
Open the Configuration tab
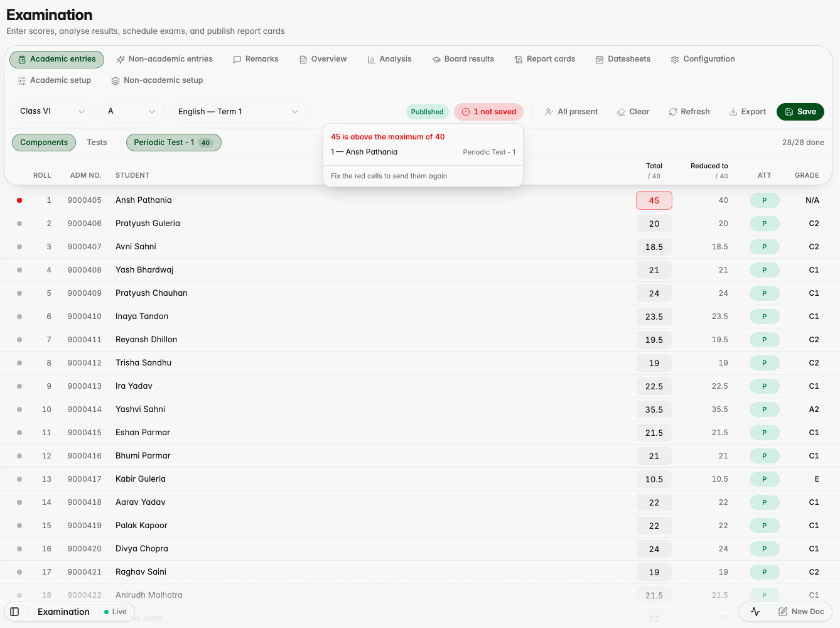[703, 59]
